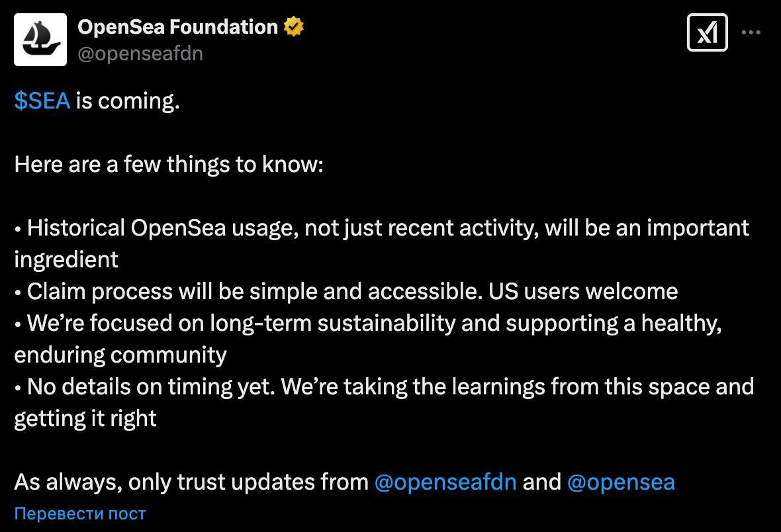
Task: Click the 'Historical OpenSea usage' bullet line
Action: tap(381, 228)
